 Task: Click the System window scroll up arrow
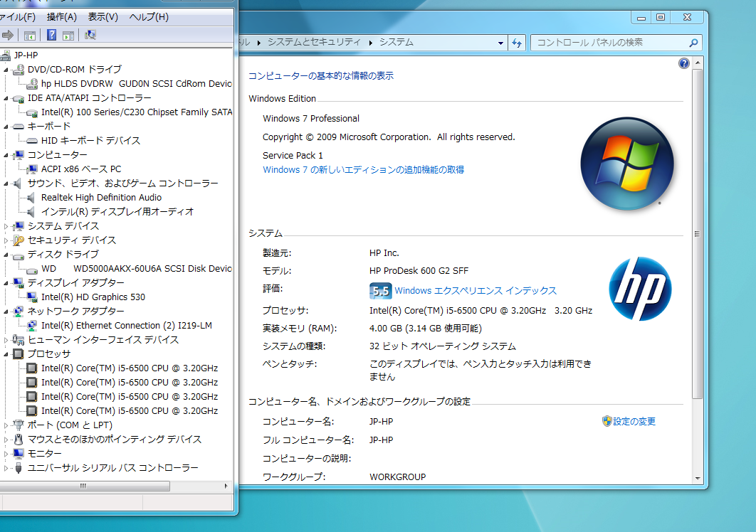(x=697, y=63)
